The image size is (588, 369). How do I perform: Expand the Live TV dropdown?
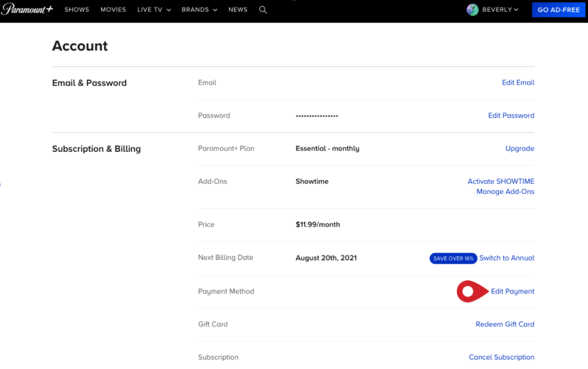tap(154, 10)
